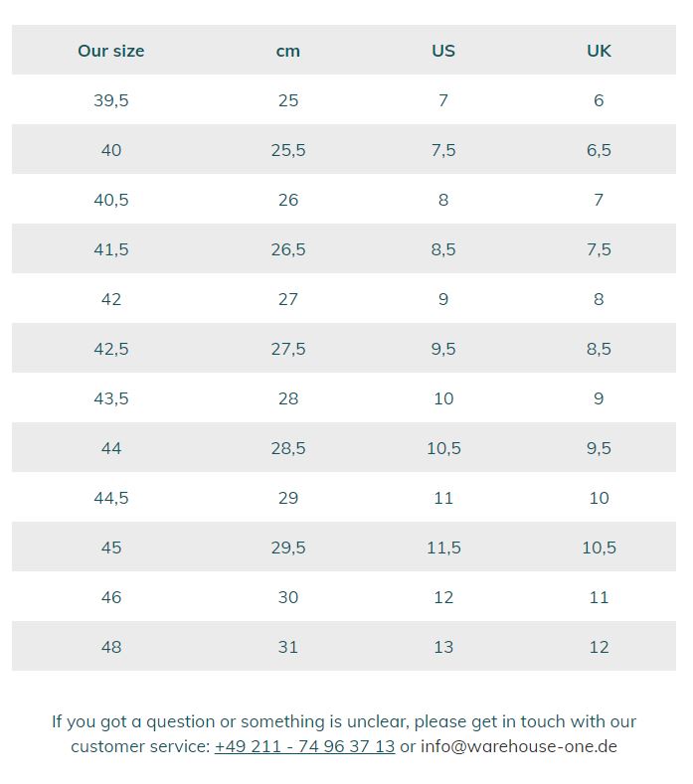The width and height of the screenshot is (693, 784).
Task: Click the size 48 cell
Action: click(111, 647)
